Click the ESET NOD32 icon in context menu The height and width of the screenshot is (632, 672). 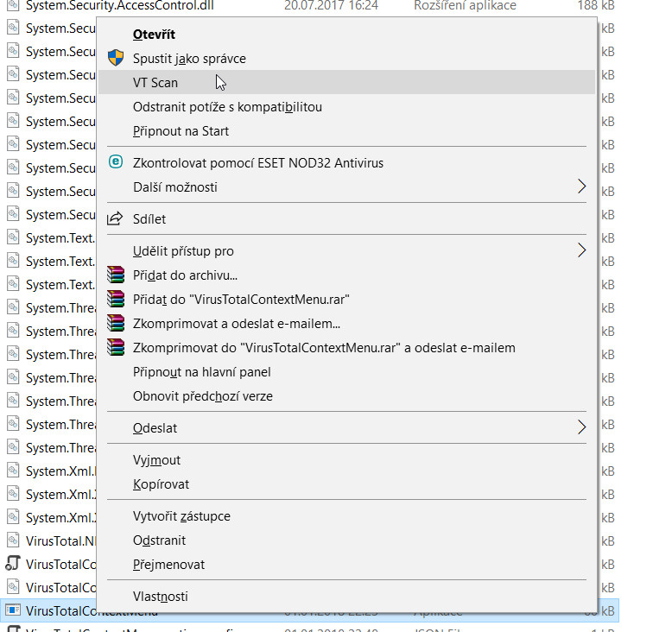[116, 162]
